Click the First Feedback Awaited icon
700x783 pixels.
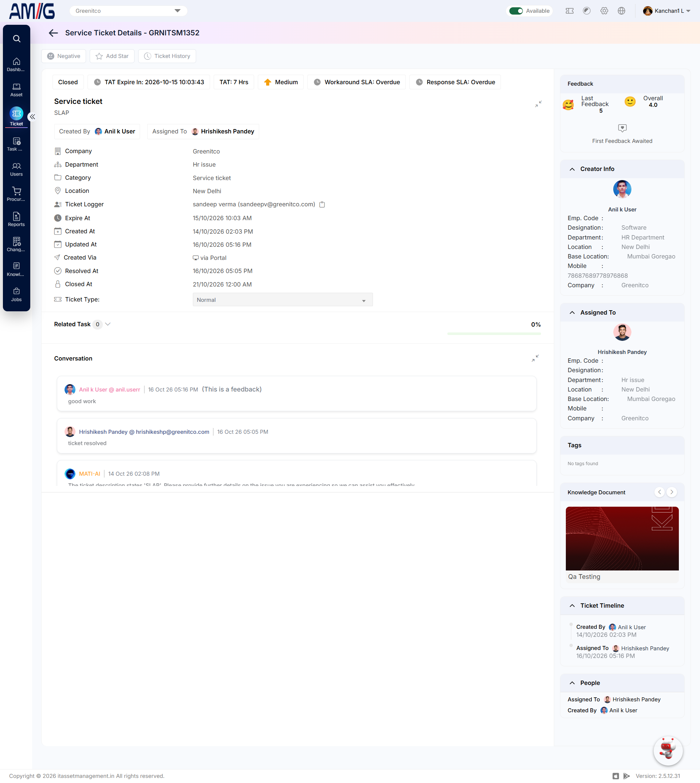pyautogui.click(x=622, y=128)
